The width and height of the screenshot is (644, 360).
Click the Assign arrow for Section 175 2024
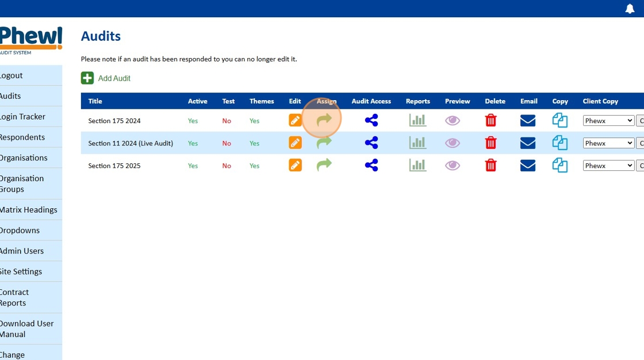pyautogui.click(x=324, y=120)
